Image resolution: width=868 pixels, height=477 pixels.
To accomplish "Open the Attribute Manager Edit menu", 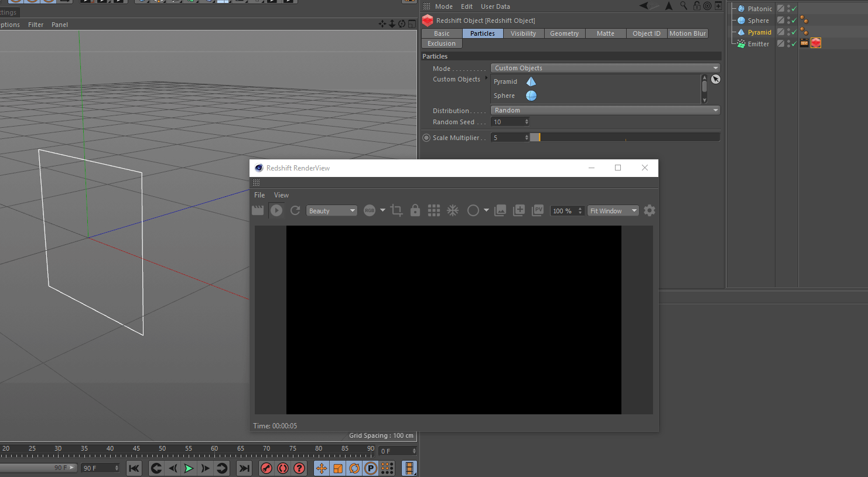I will click(x=467, y=6).
